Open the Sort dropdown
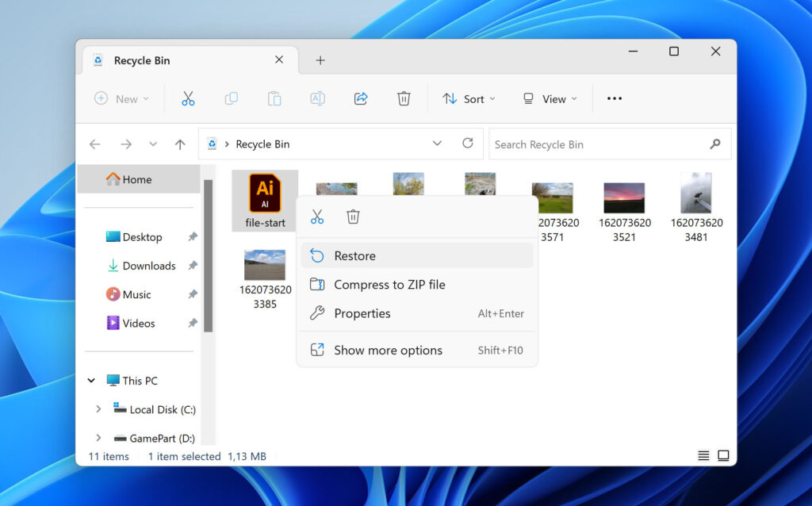Viewport: 812px width, 506px height. tap(469, 98)
